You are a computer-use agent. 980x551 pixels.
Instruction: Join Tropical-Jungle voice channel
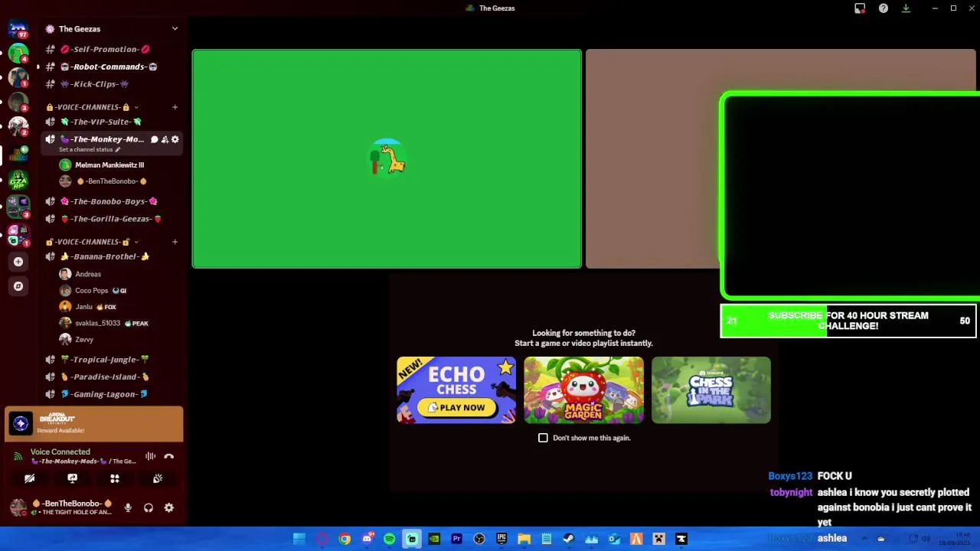[x=112, y=360]
